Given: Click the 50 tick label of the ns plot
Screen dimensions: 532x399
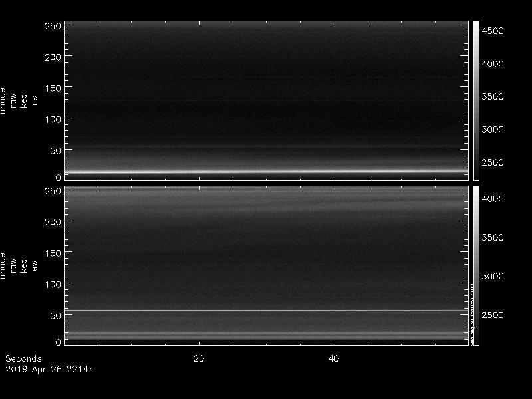Looking at the screenshot, I should pos(56,151).
